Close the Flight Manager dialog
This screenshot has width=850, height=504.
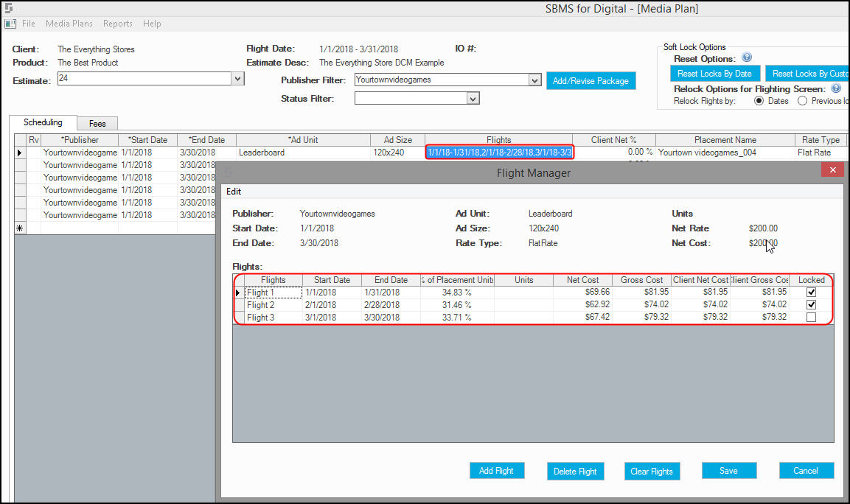[832, 170]
